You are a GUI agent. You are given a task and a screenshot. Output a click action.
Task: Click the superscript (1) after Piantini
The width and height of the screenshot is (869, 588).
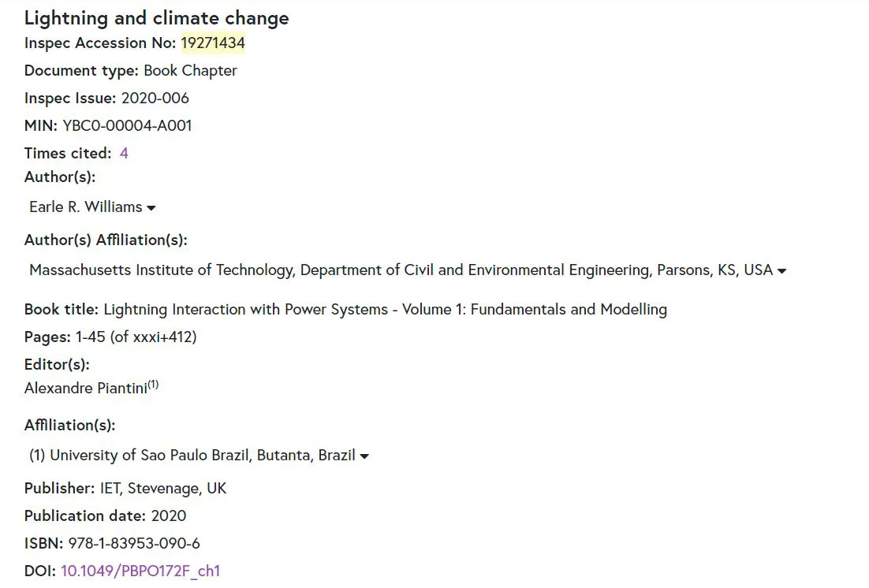153,385
